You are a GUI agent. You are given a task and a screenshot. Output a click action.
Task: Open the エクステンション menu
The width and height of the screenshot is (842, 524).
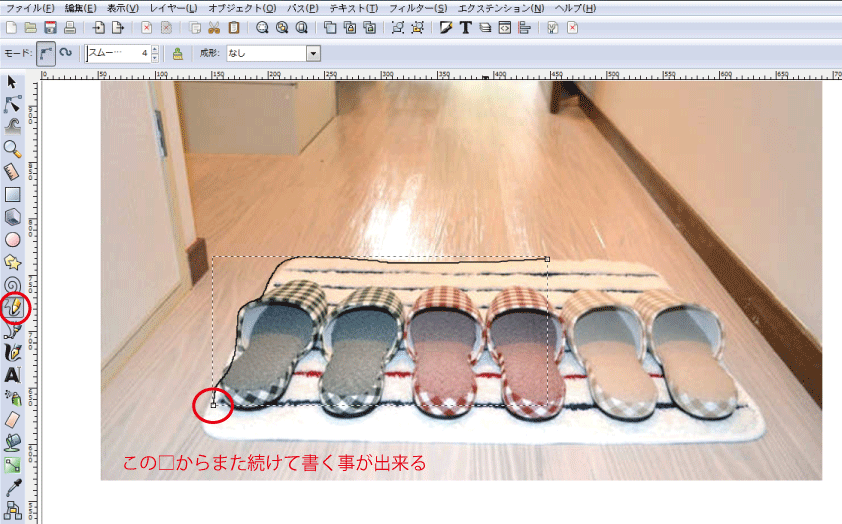click(501, 8)
